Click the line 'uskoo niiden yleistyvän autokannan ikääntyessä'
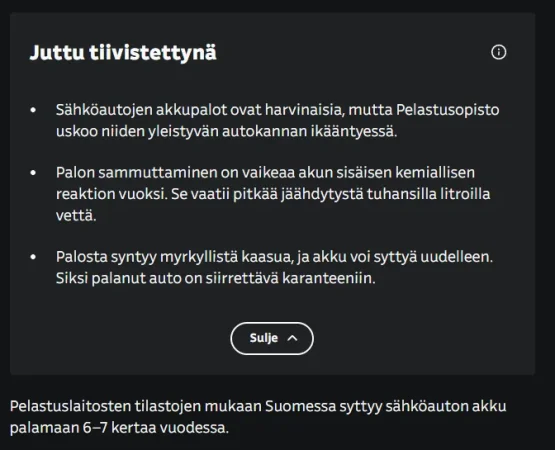This screenshot has width=555, height=450. coord(226,131)
